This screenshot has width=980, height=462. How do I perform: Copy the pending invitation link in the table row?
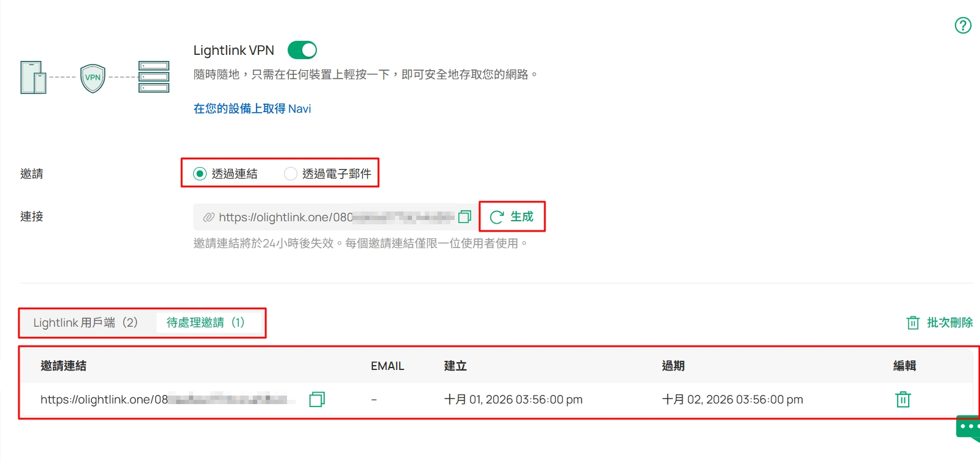(317, 399)
